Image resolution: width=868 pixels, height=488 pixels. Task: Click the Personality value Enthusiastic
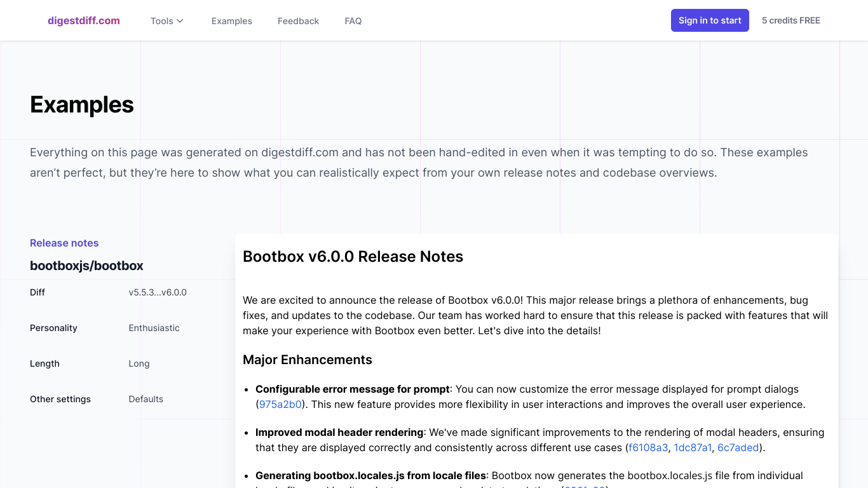[154, 328]
